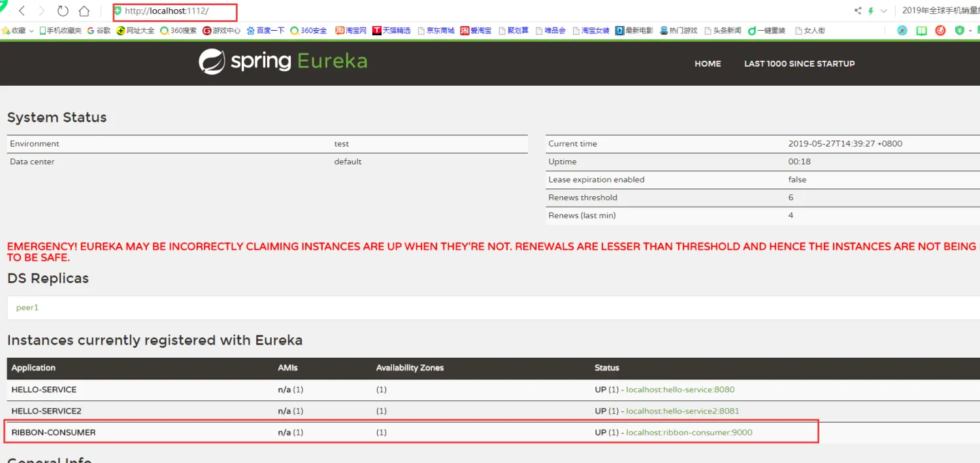Screen dimensions: 980x463
Task: Open the 网址大全 bookmark
Action: point(136,31)
